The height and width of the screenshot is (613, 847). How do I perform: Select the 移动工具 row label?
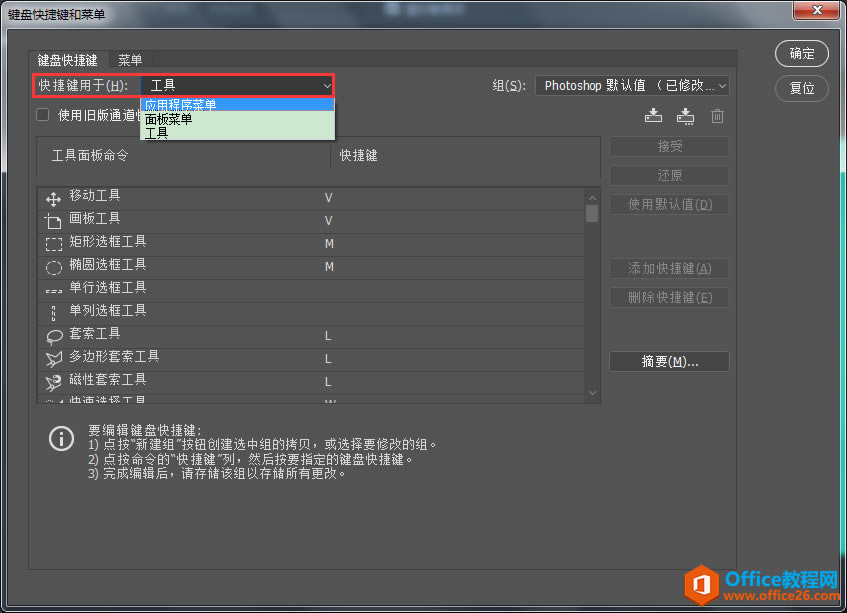point(95,196)
